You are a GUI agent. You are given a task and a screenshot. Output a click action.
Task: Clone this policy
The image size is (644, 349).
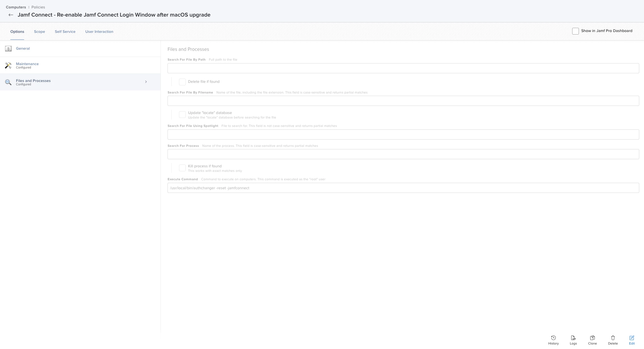coord(592,340)
